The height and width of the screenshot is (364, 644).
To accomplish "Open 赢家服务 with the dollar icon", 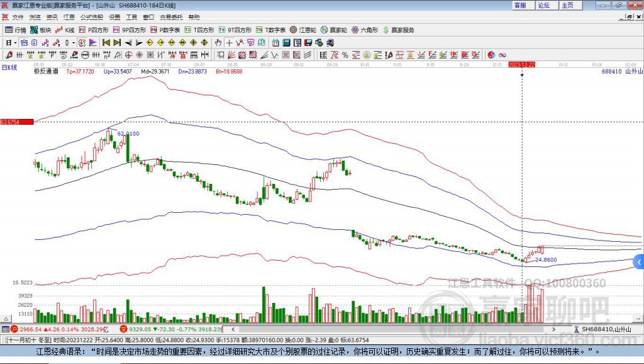I will [399, 30].
